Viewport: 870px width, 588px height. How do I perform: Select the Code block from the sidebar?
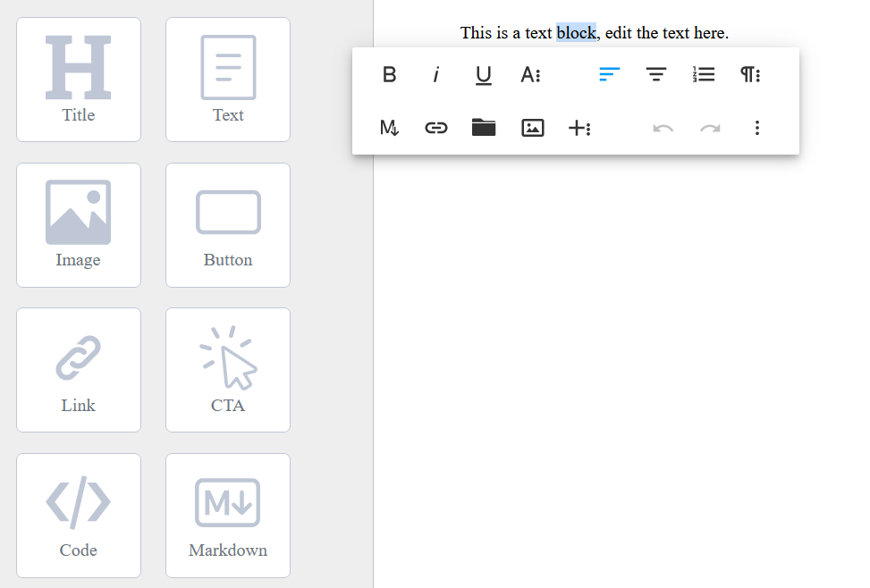pyautogui.click(x=79, y=515)
